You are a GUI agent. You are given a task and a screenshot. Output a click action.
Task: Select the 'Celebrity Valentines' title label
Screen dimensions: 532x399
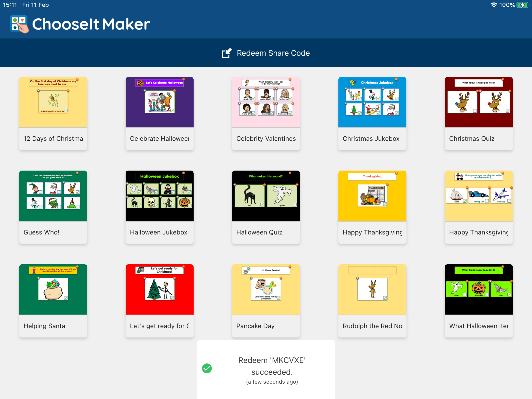coord(266,139)
